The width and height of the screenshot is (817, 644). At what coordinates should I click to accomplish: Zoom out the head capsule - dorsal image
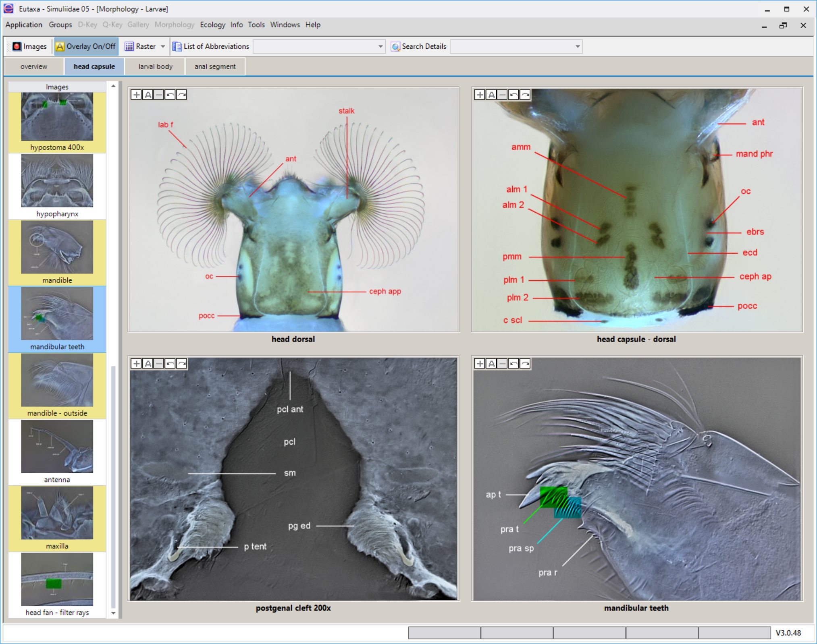tap(503, 95)
